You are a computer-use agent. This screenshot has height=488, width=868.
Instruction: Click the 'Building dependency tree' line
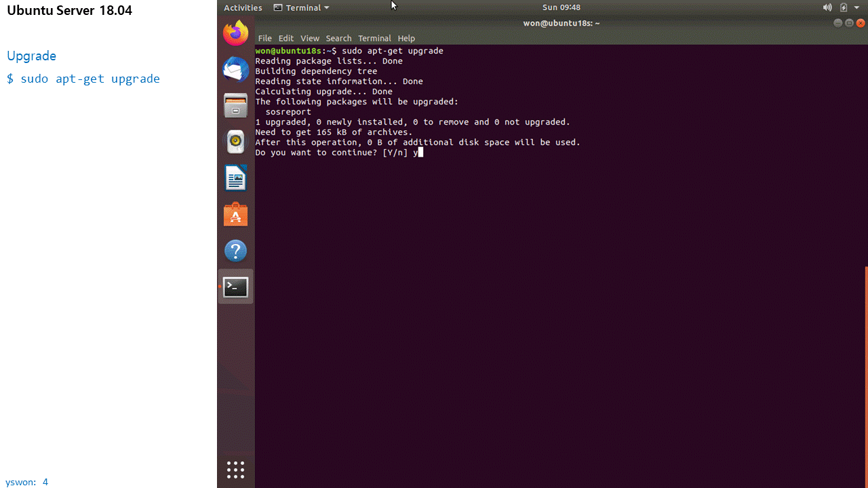(x=316, y=71)
